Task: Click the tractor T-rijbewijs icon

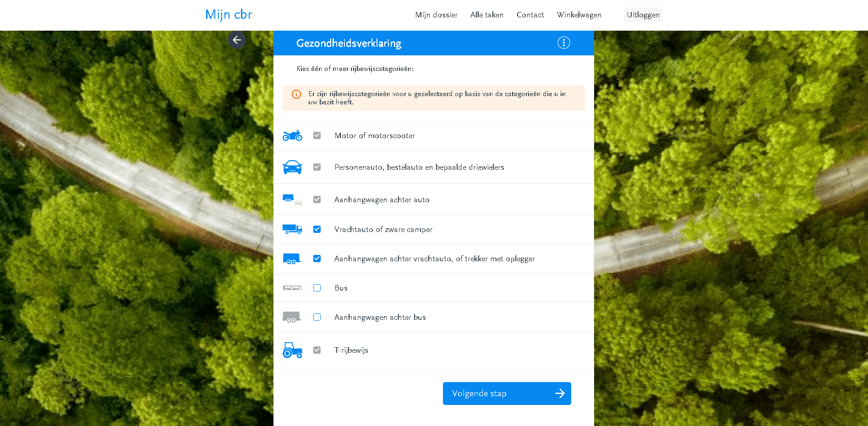Action: pyautogui.click(x=292, y=350)
